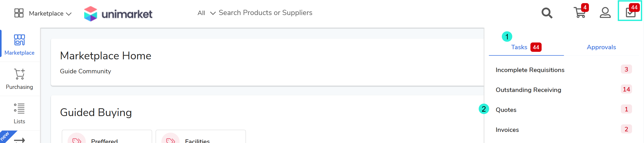This screenshot has height=143, width=644.
Task: Switch to the Approvals tab
Action: pyautogui.click(x=601, y=47)
